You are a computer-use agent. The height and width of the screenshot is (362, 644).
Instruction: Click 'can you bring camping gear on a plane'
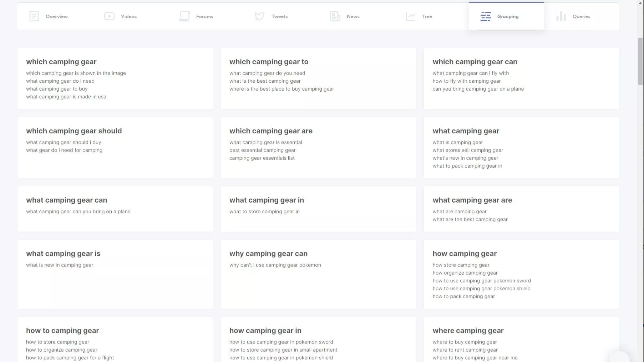478,89
